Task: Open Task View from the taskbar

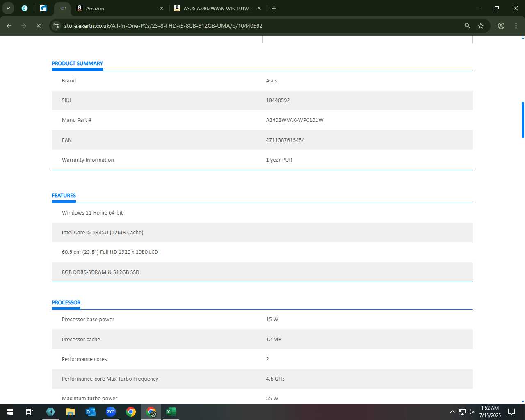Action: point(30,412)
